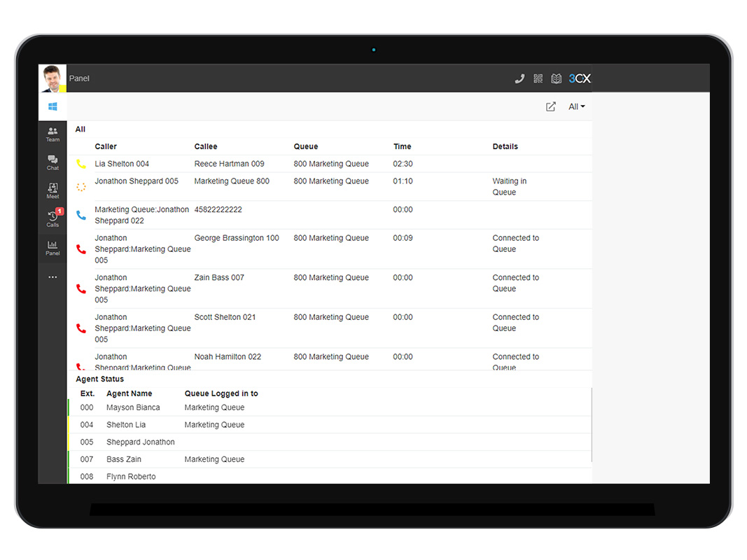This screenshot has height=560, width=747.
Task: Open the Chat sidebar icon
Action: pos(53,163)
